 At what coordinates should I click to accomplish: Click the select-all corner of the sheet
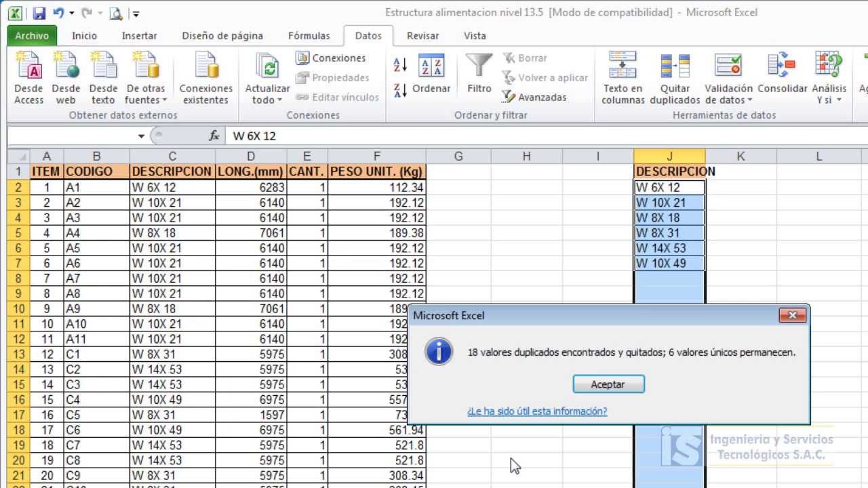(18, 157)
